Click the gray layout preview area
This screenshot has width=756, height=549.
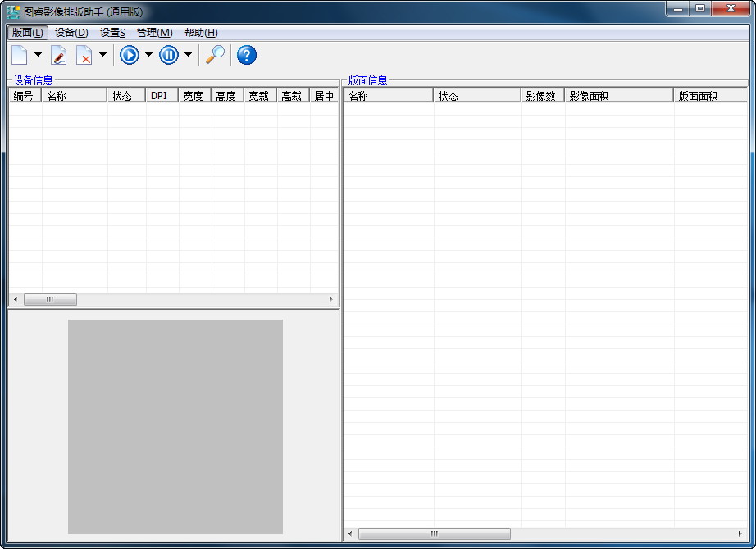pos(175,426)
